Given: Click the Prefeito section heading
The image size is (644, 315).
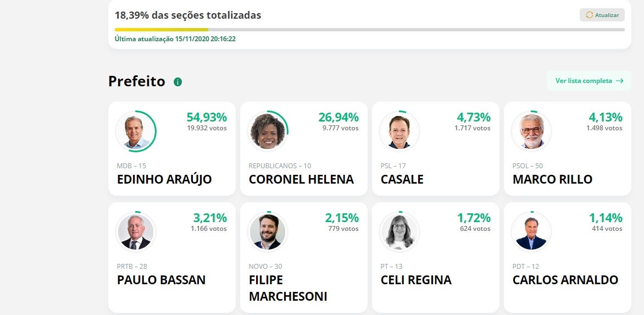Looking at the screenshot, I should (x=137, y=81).
